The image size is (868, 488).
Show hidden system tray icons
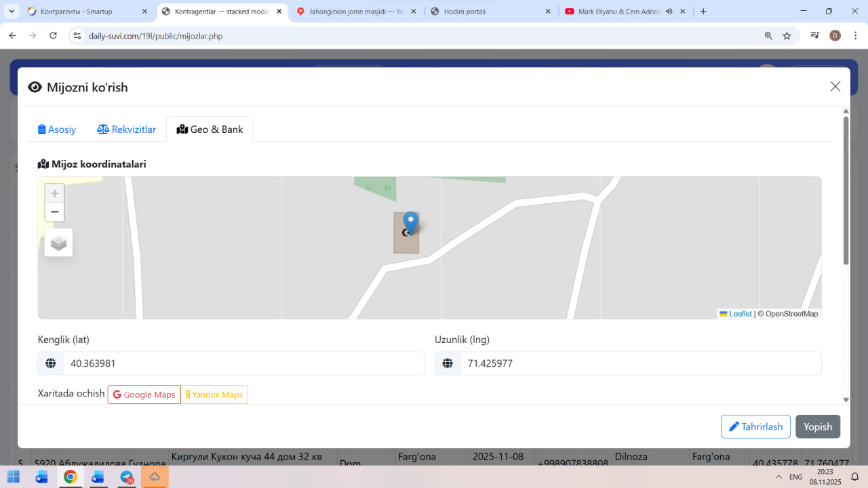click(777, 476)
